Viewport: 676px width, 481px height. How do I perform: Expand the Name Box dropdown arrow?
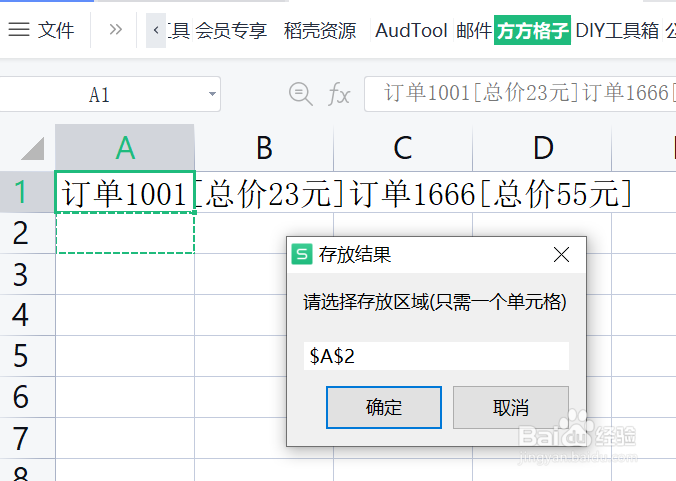click(x=212, y=94)
